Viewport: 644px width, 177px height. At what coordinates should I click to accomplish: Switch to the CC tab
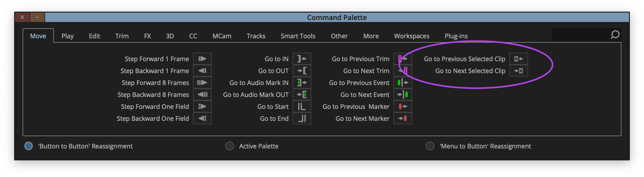193,36
